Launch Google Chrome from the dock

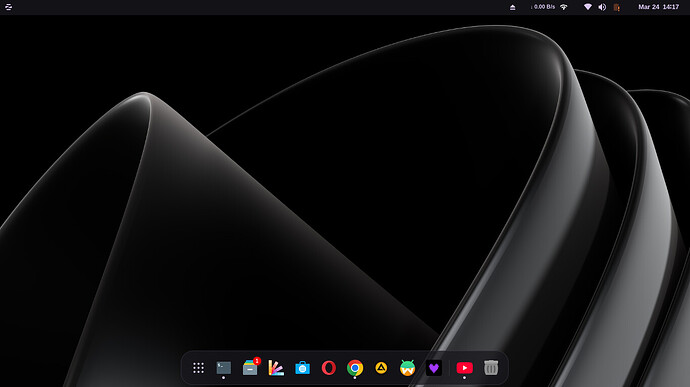click(x=355, y=368)
